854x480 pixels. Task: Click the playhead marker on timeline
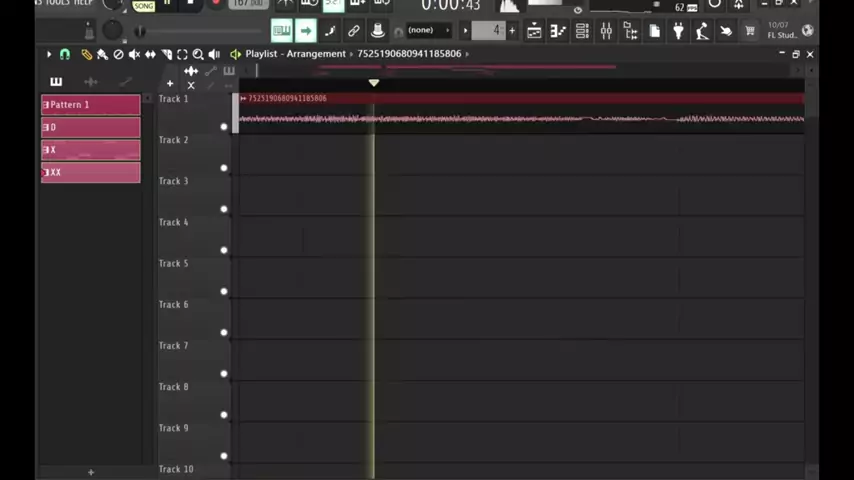pyautogui.click(x=374, y=83)
